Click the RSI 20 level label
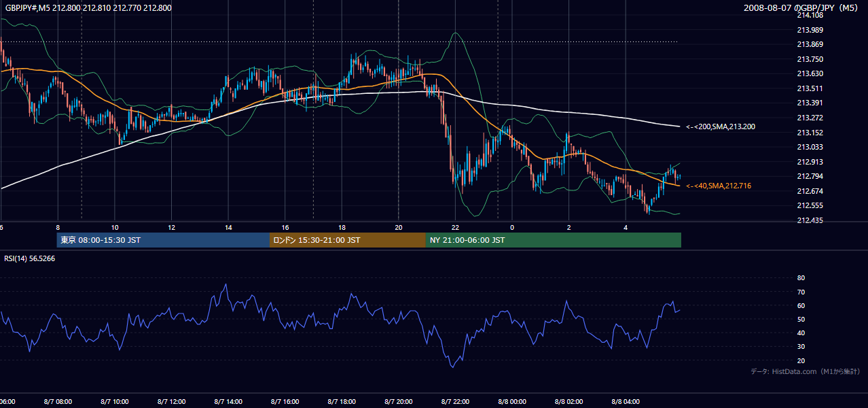 point(801,360)
